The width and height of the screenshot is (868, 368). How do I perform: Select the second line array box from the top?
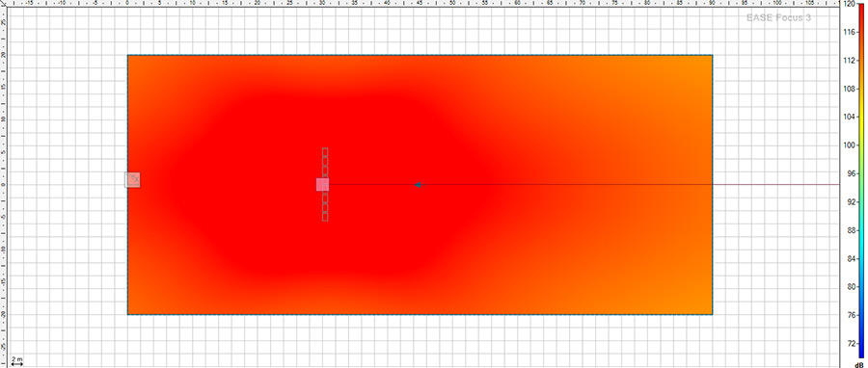[x=325, y=161]
